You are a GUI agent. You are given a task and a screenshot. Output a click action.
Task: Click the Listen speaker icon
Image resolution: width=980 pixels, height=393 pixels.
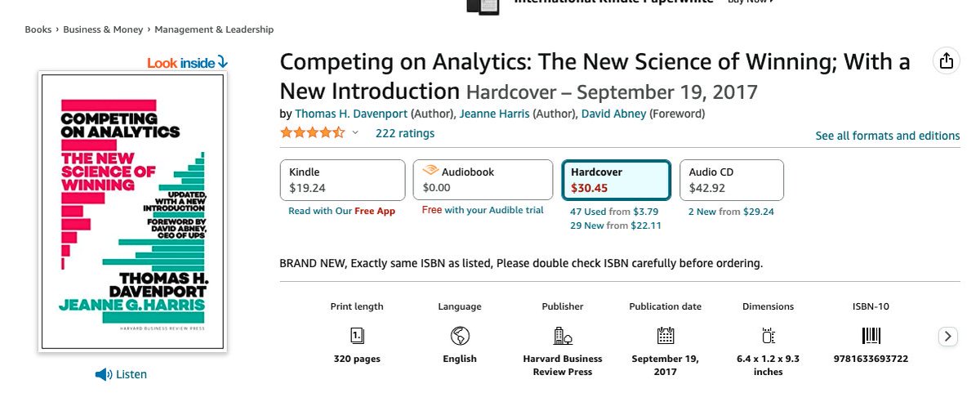(x=103, y=374)
